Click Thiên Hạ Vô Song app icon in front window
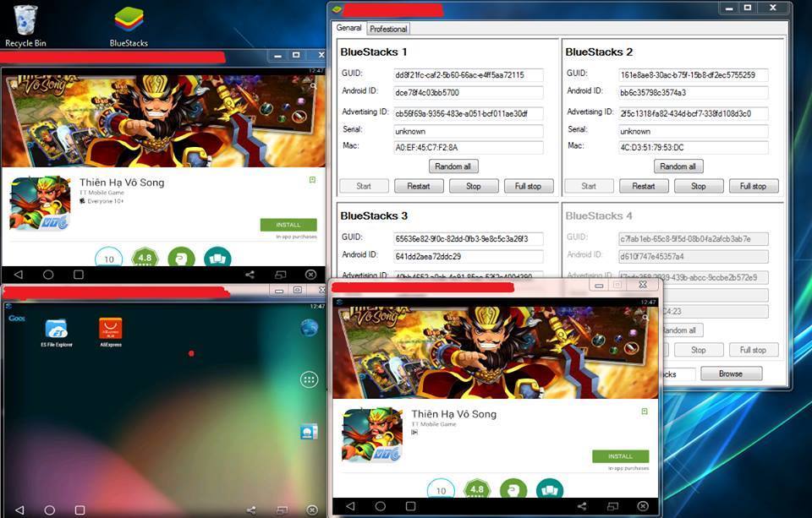 (x=372, y=434)
